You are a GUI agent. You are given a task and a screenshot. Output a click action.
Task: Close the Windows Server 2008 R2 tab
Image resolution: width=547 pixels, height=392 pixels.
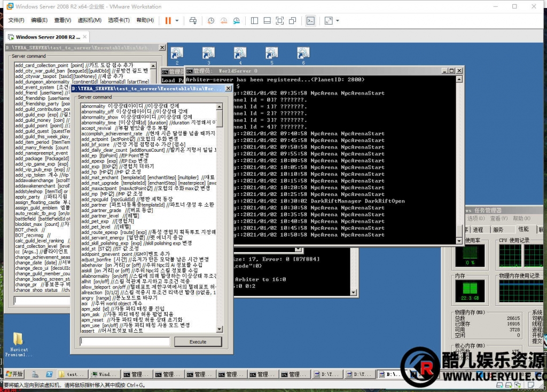[x=85, y=37]
